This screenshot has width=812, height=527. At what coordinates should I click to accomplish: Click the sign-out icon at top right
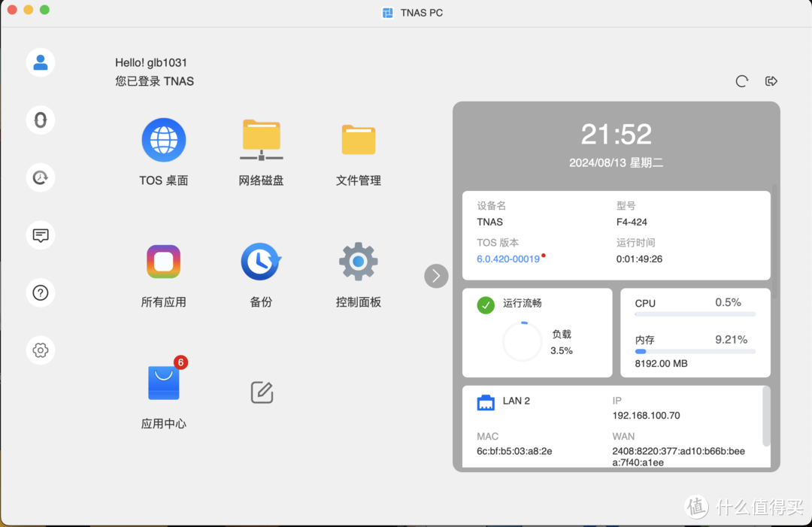pos(771,80)
